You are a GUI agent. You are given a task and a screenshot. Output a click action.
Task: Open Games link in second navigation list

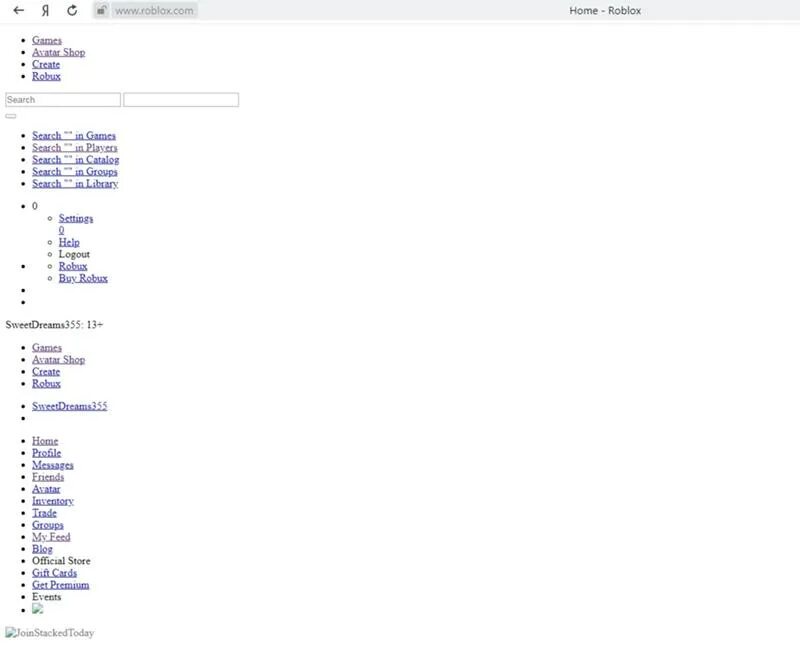pos(47,348)
